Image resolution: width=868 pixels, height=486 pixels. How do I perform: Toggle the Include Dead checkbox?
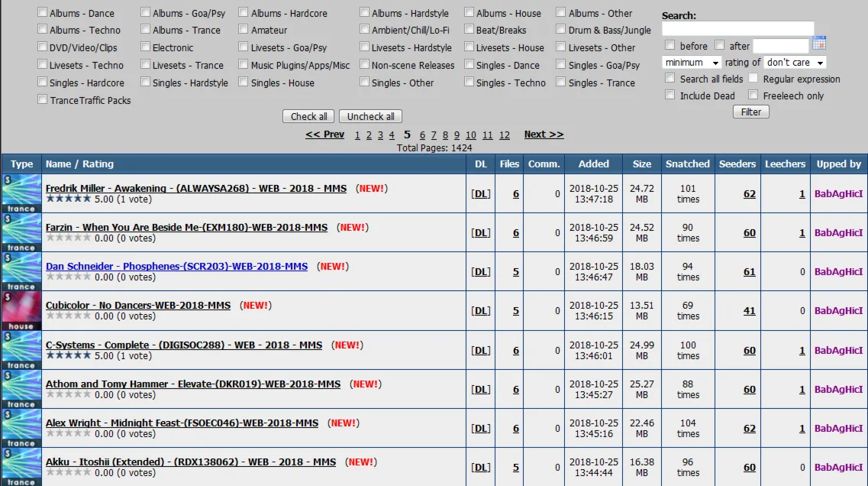670,95
